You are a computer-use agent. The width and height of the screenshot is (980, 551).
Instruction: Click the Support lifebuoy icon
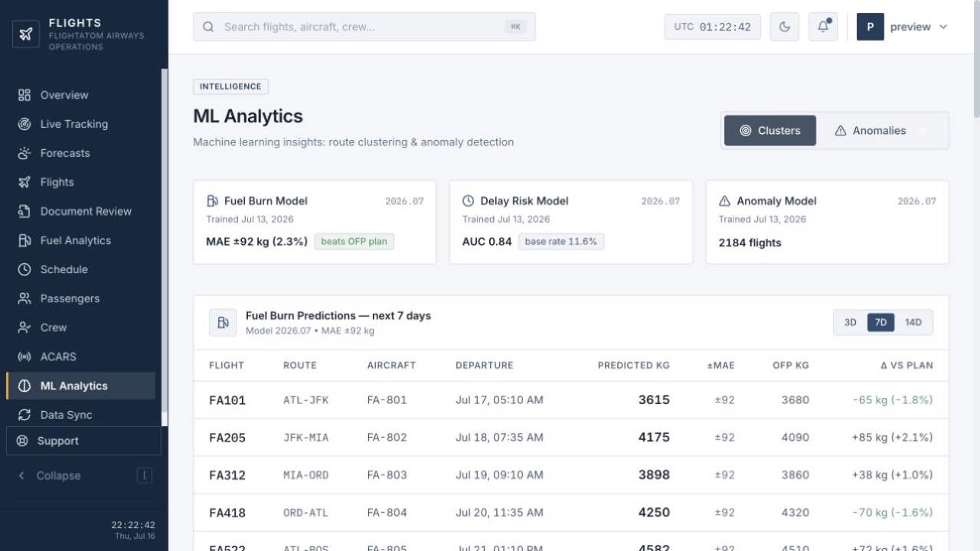pyautogui.click(x=22, y=441)
